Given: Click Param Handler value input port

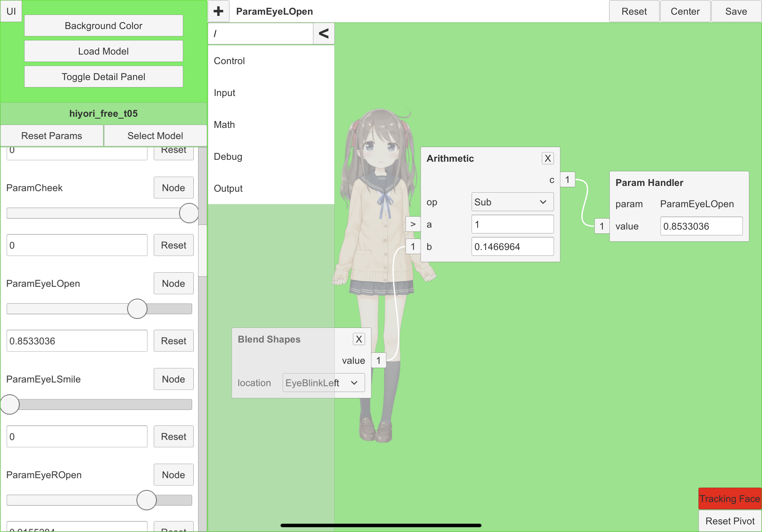Looking at the screenshot, I should pos(601,226).
